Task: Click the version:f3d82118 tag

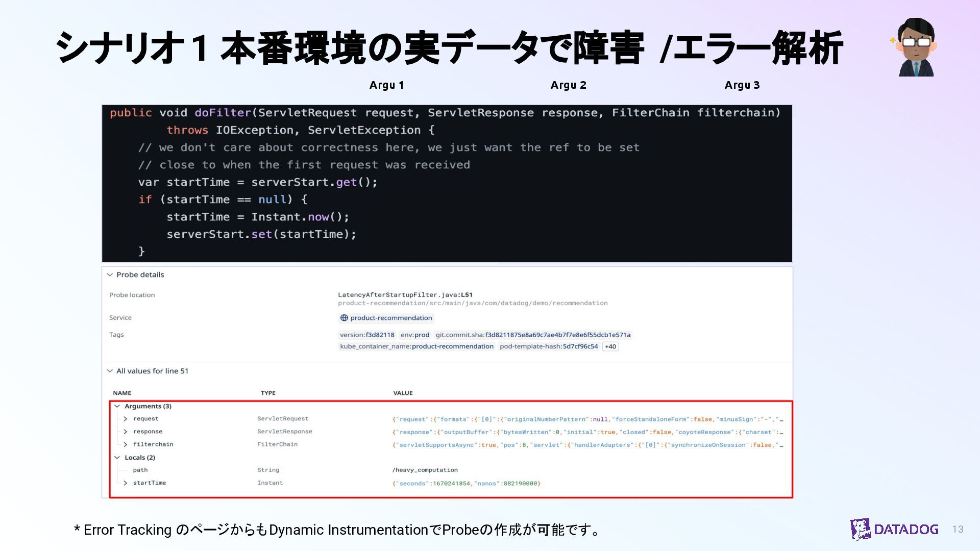Action: [x=367, y=335]
